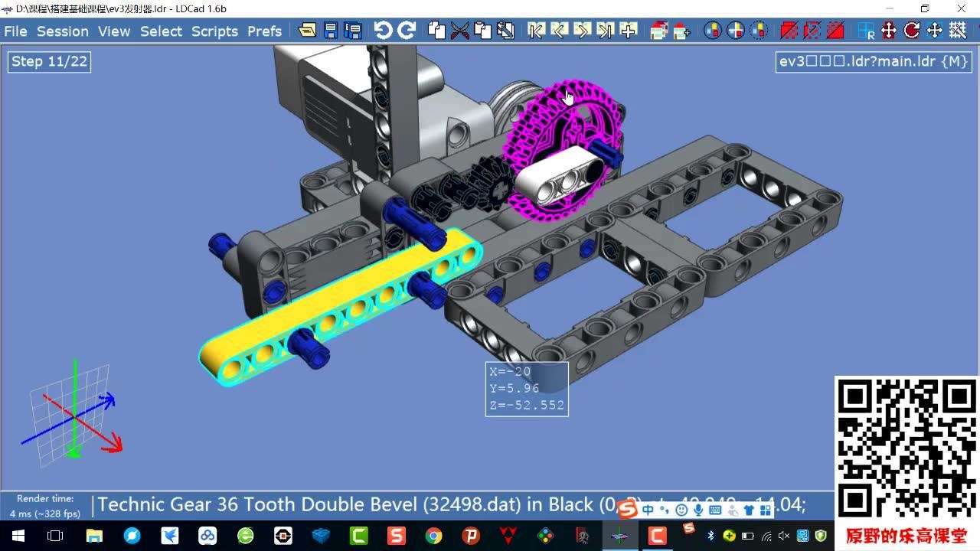Open the Scripts menu
Viewport: 980px width, 551px height.
(x=214, y=31)
